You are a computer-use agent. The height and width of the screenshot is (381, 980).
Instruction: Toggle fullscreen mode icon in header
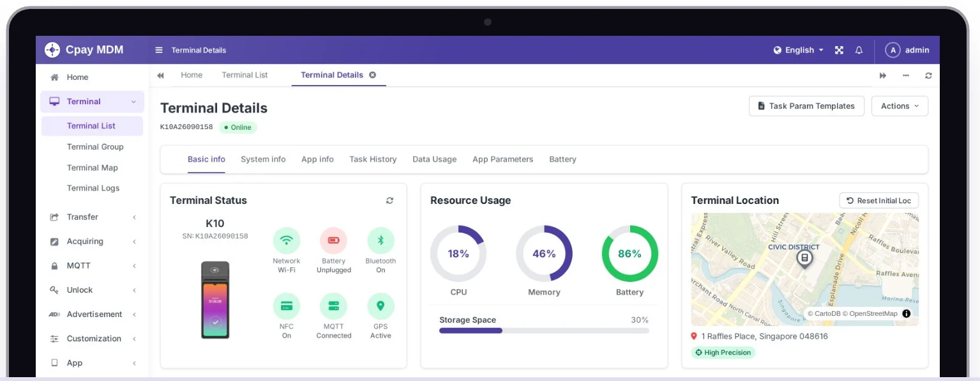839,50
